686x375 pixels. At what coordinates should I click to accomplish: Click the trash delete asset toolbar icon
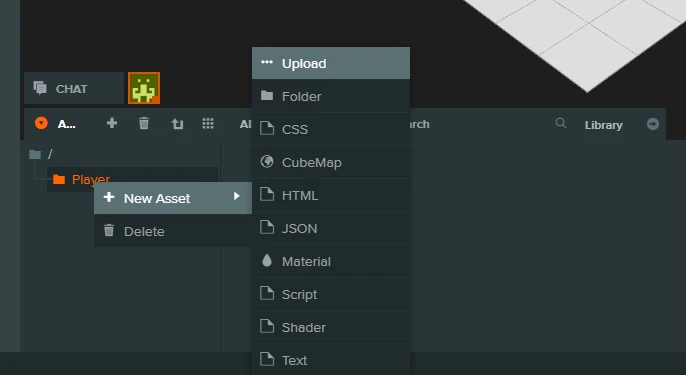coord(144,123)
